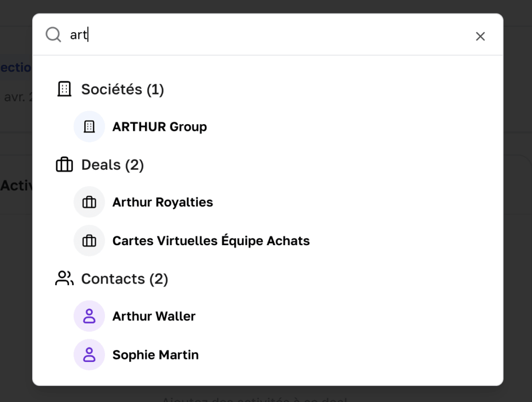Viewport: 532px width, 402px height.
Task: Click the Sociétés building section icon
Action: pyautogui.click(x=64, y=89)
